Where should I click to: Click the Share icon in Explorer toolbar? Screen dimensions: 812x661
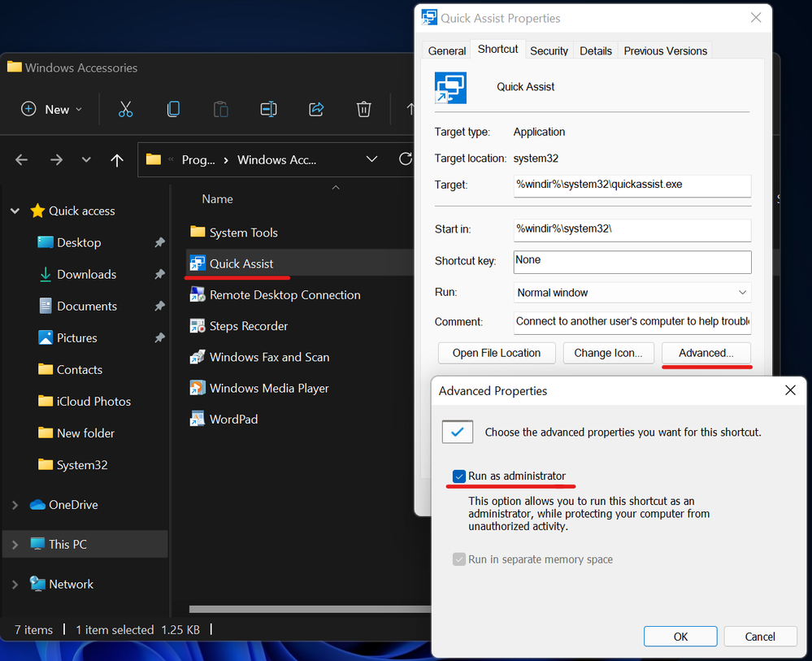point(317,109)
